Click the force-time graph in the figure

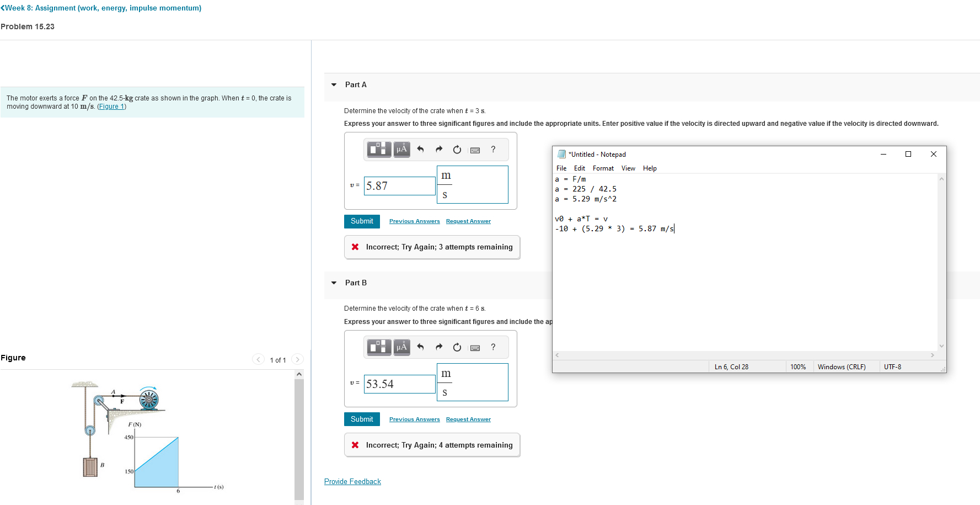(157, 461)
